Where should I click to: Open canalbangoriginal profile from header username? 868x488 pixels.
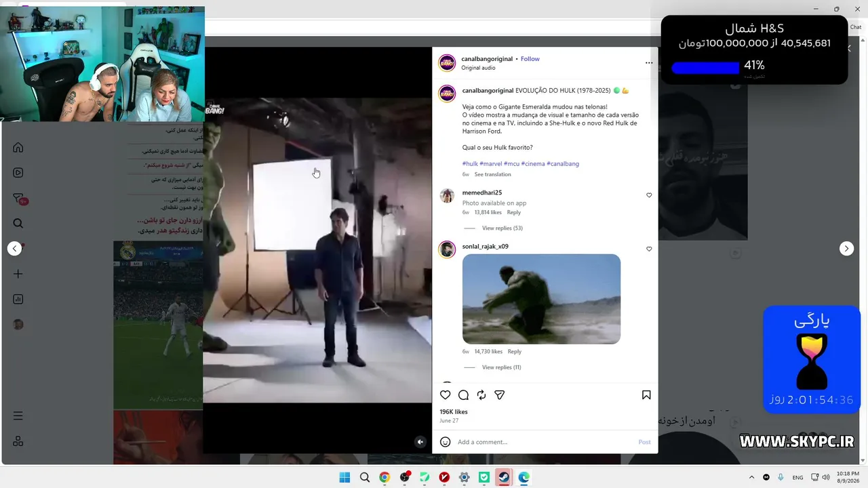(x=487, y=59)
